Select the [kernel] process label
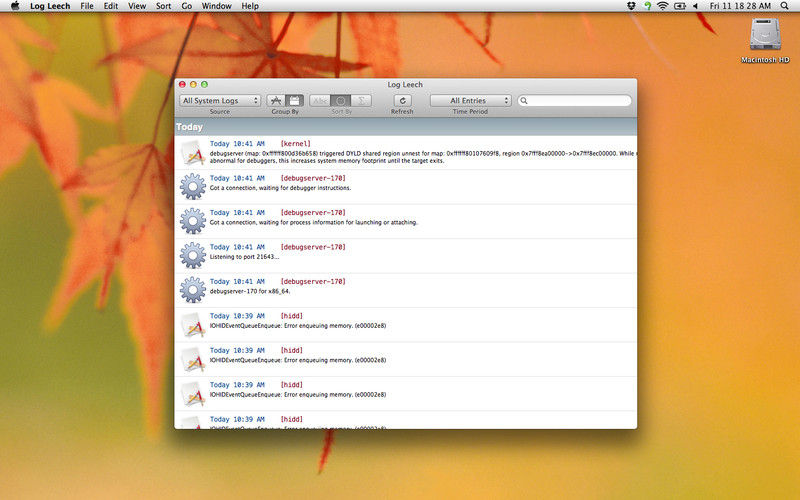This screenshot has height=500, width=800. tap(295, 143)
